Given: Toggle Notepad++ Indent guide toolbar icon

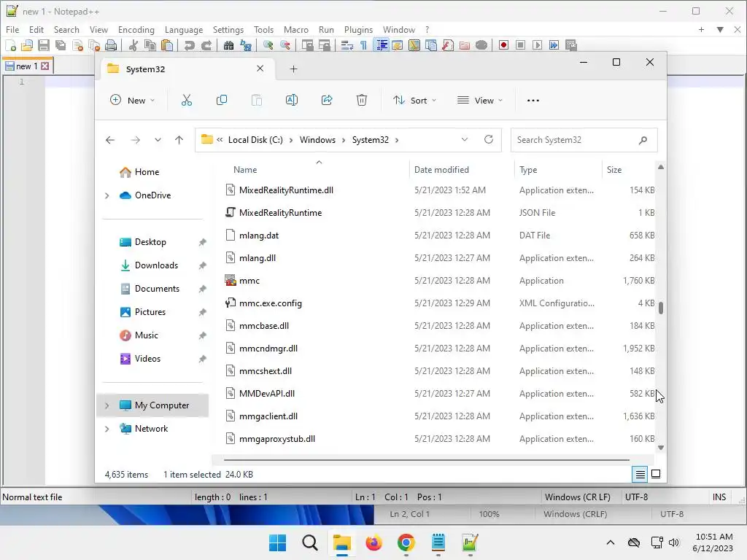Looking at the screenshot, I should pos(381,45).
